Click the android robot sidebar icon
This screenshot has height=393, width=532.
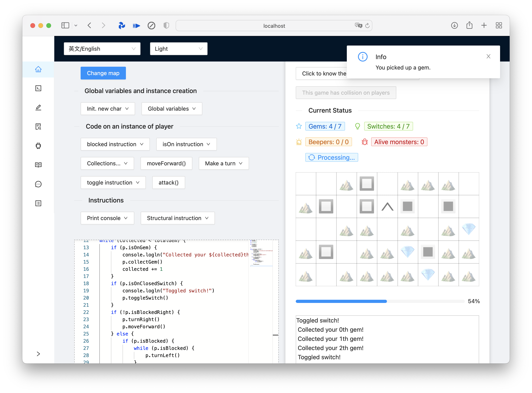(x=38, y=146)
